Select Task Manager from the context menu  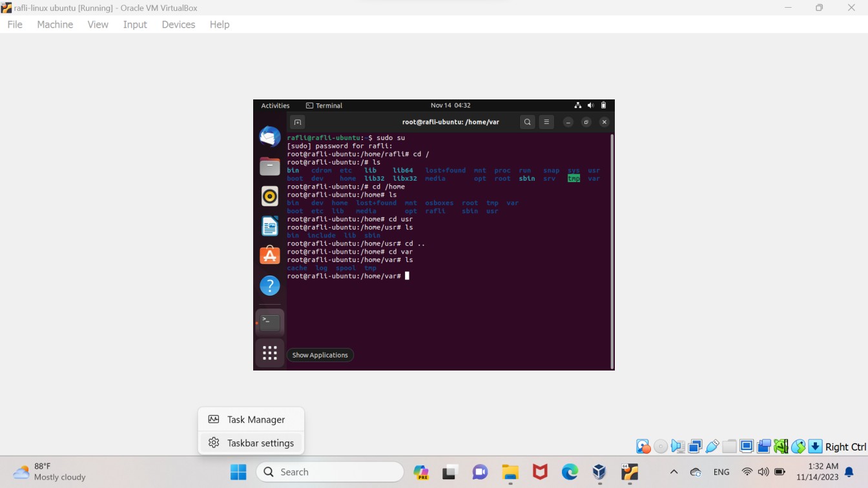tap(251, 420)
